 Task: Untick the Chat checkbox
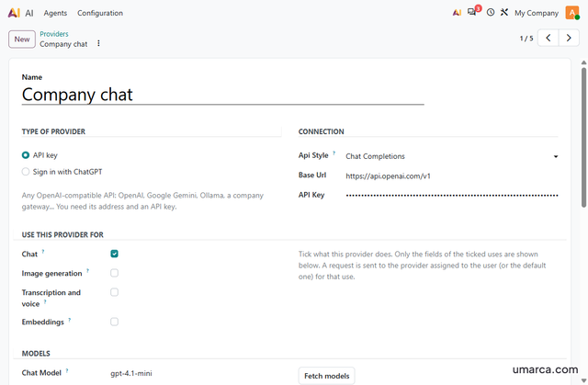click(114, 254)
